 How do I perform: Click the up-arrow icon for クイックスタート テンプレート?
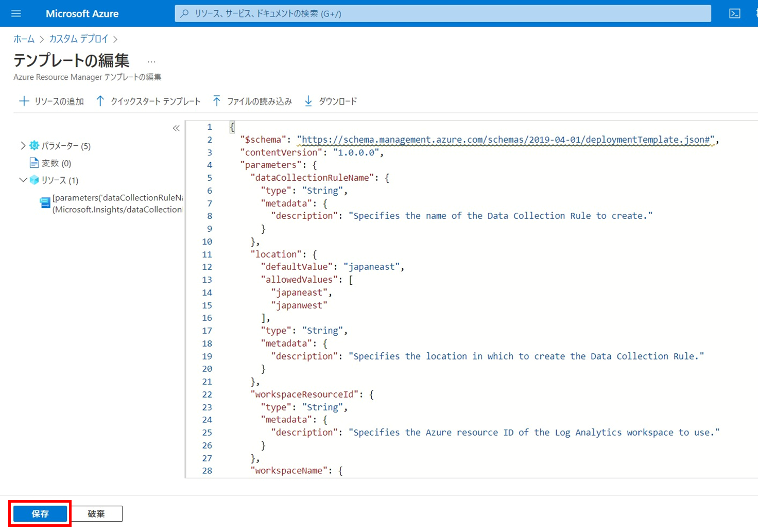tap(100, 101)
